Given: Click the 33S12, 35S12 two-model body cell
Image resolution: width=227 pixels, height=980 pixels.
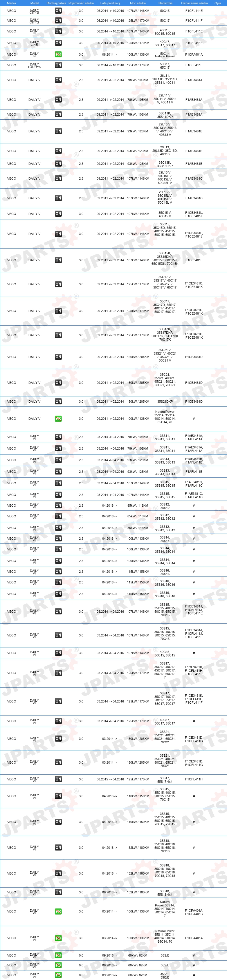Looking at the screenshot, I should click(165, 506).
